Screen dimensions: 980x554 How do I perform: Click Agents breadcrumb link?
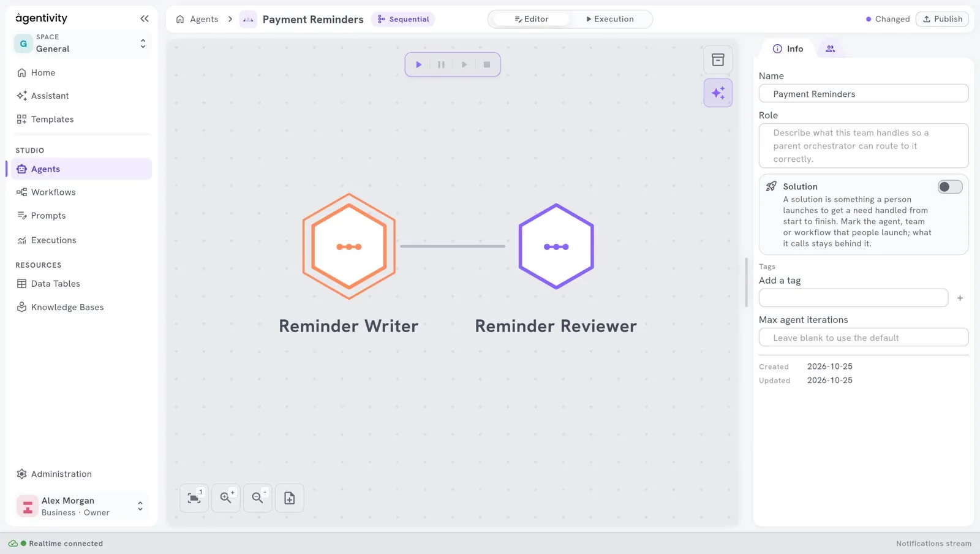pos(204,19)
